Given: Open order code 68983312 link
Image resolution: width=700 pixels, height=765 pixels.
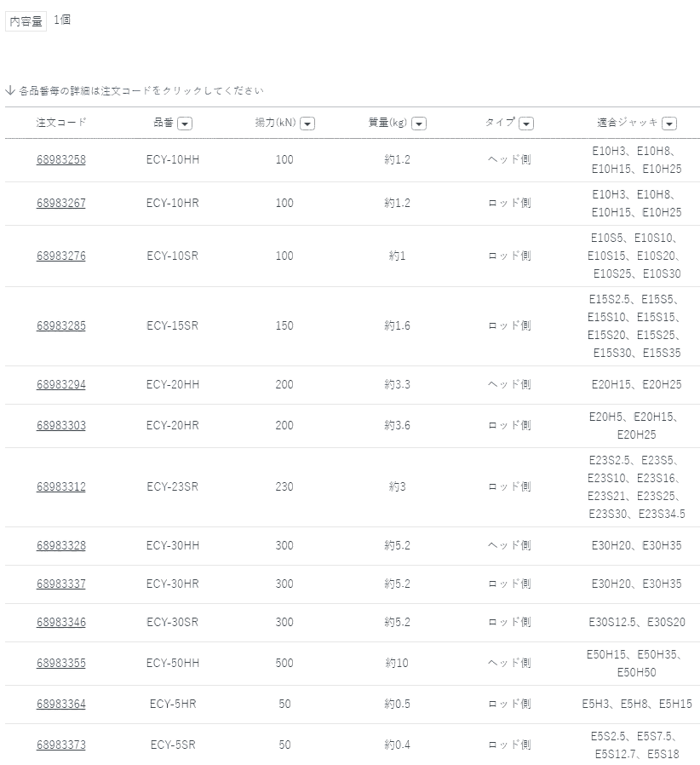Looking at the screenshot, I should (61, 487).
